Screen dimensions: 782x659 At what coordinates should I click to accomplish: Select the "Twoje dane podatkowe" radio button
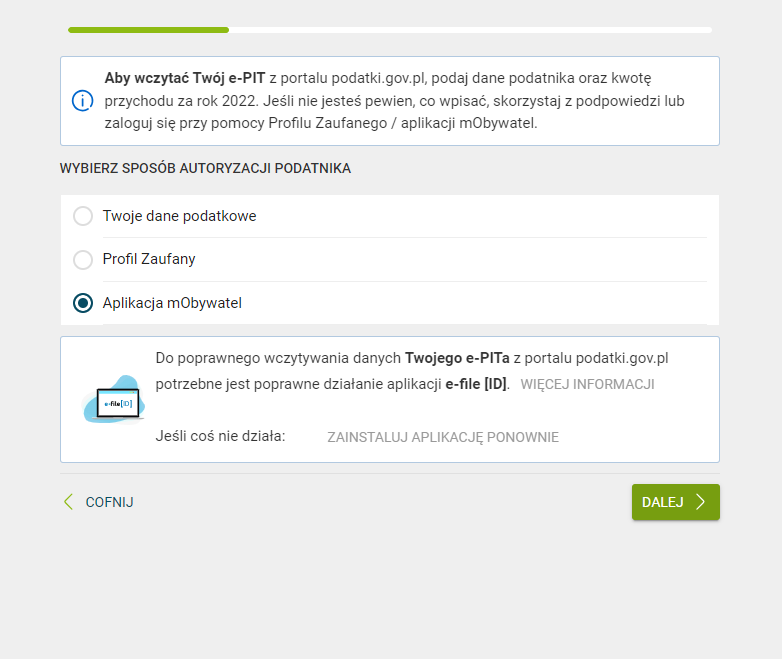click(x=83, y=216)
